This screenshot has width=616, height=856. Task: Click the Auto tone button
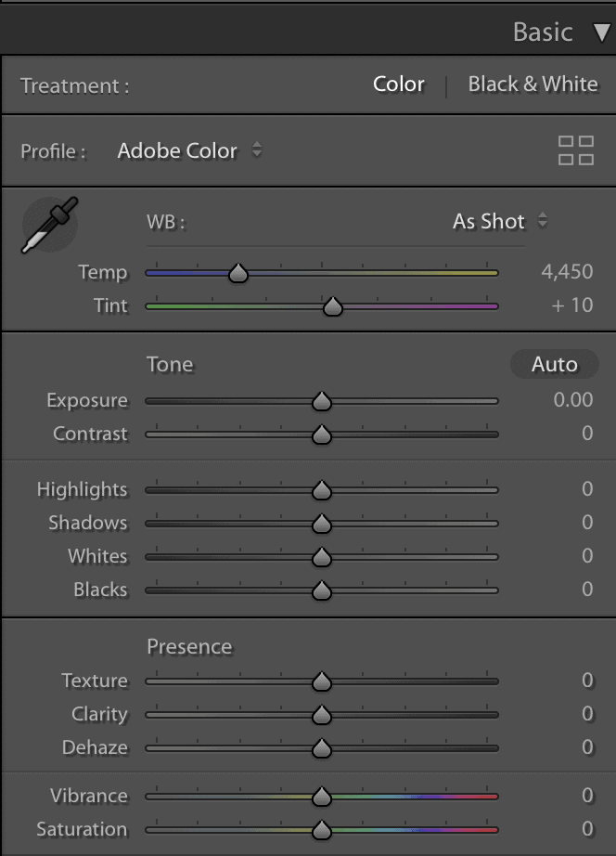[x=555, y=364]
